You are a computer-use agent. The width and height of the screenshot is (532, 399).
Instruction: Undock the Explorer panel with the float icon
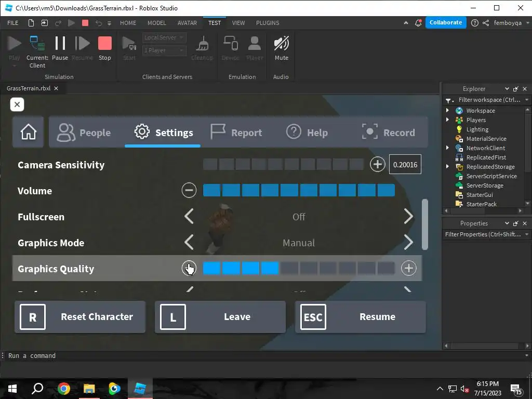tap(516, 89)
